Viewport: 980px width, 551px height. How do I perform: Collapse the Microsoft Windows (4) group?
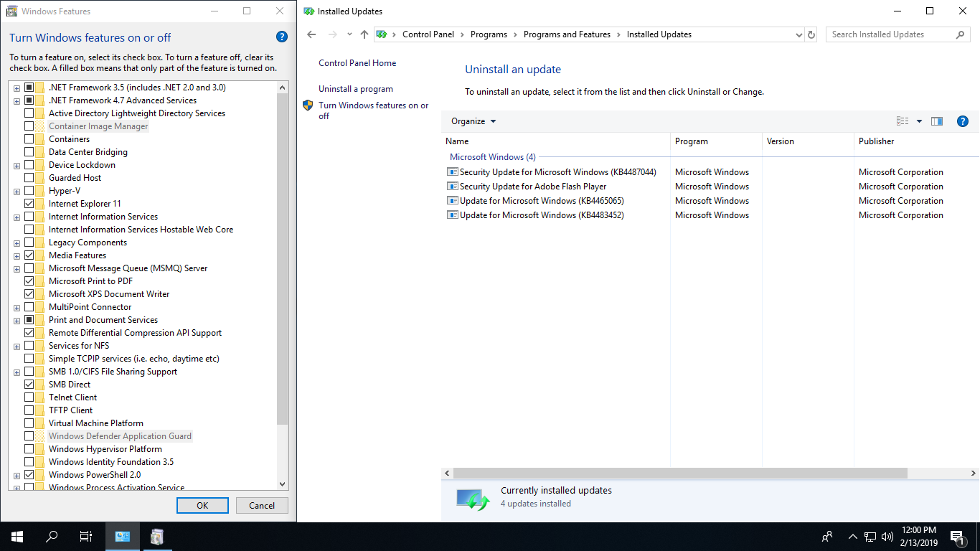[x=492, y=157]
